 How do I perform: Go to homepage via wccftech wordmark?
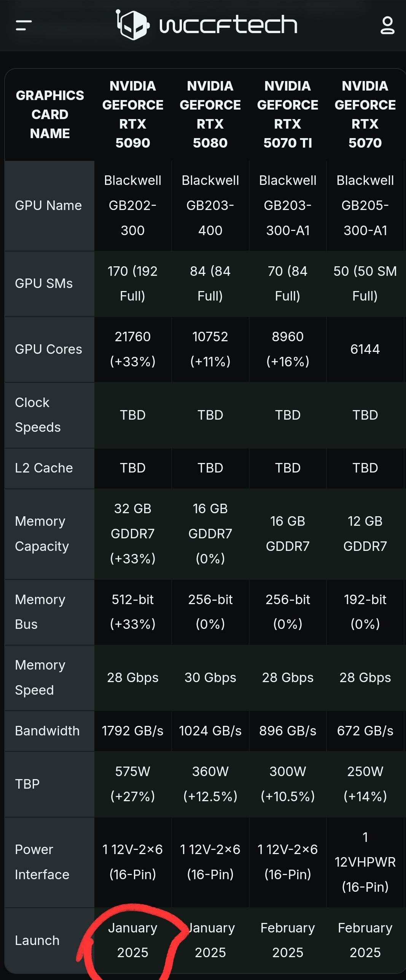[228, 25]
